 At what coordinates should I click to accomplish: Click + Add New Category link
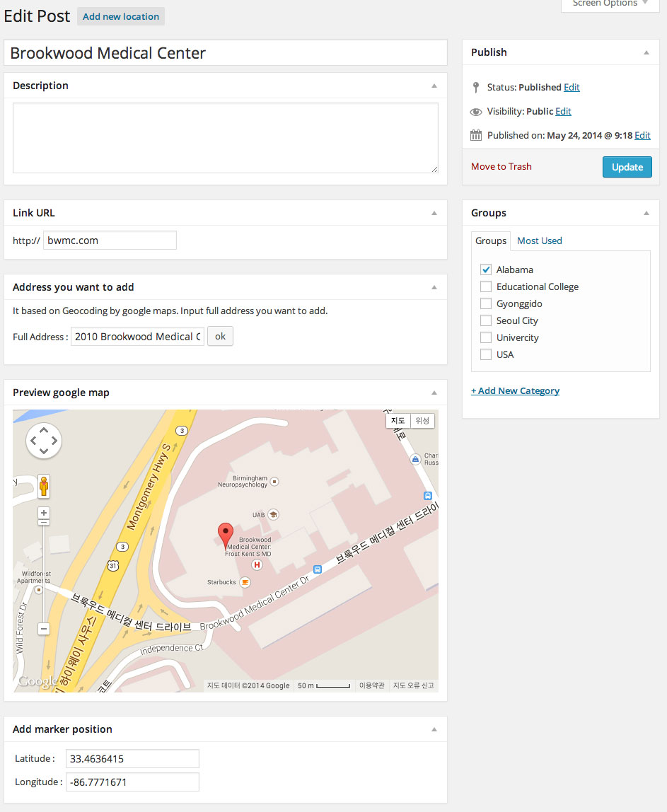point(515,390)
